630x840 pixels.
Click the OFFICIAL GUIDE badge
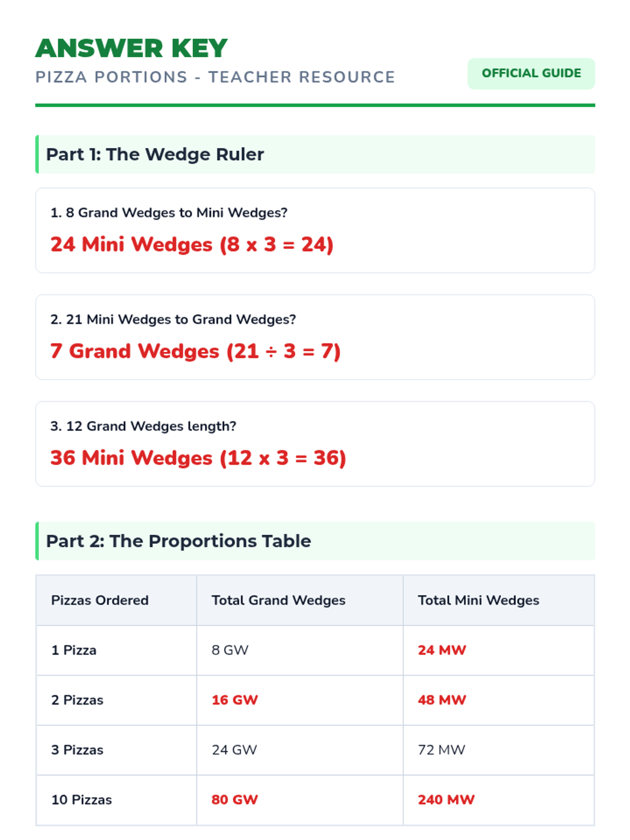(531, 73)
